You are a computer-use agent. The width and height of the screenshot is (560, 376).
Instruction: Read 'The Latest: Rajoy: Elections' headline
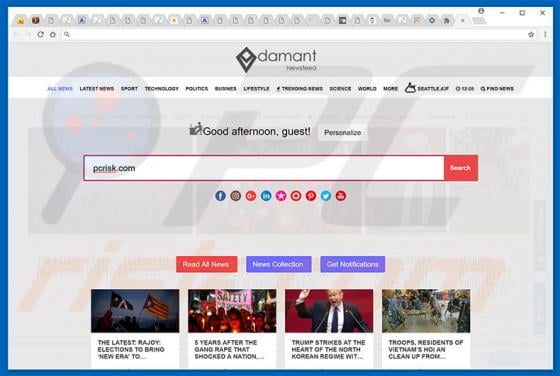[131, 349]
